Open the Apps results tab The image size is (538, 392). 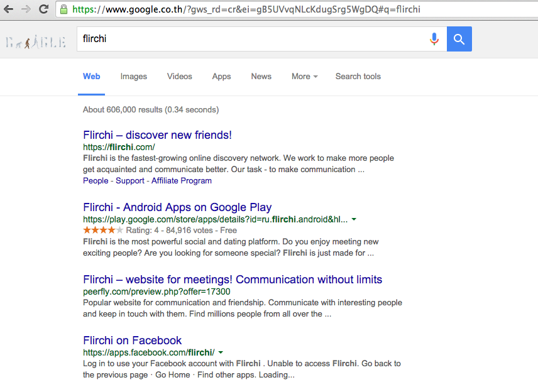tap(221, 77)
